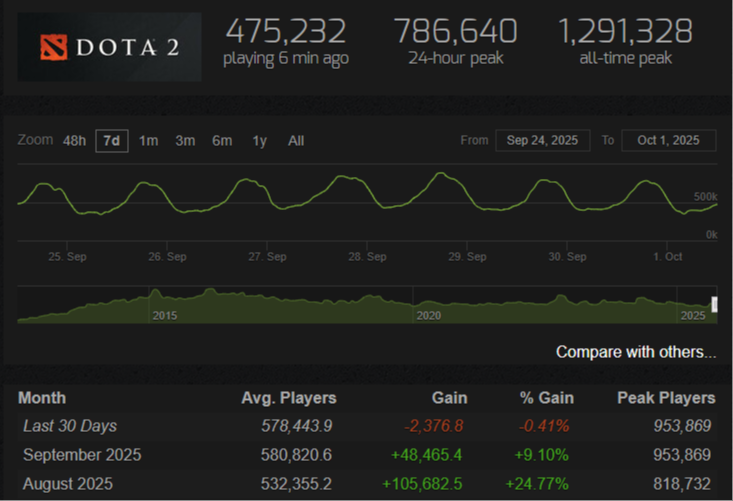Image resolution: width=733 pixels, height=501 pixels.
Task: Click peak players 953,869 in Last 30 Days row
Action: [x=682, y=426]
